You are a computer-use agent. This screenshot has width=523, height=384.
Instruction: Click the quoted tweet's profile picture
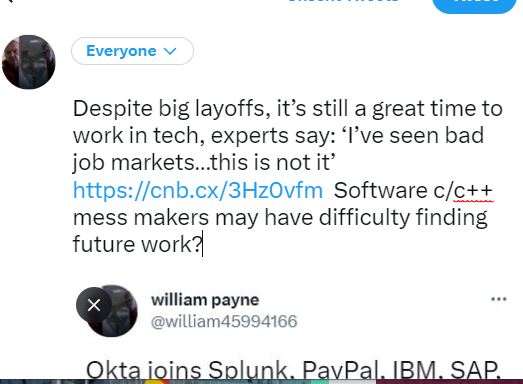click(x=112, y=311)
